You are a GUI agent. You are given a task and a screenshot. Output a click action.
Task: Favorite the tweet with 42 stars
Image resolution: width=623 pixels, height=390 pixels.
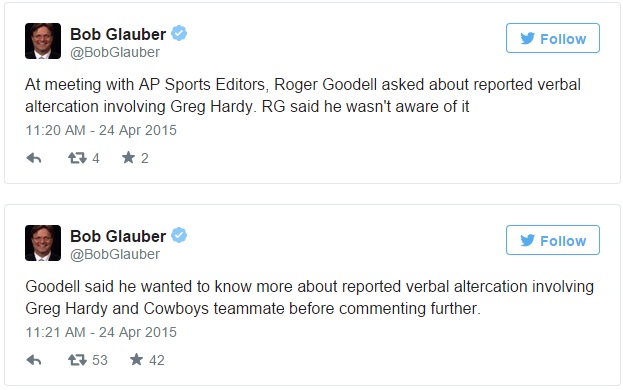tap(136, 359)
